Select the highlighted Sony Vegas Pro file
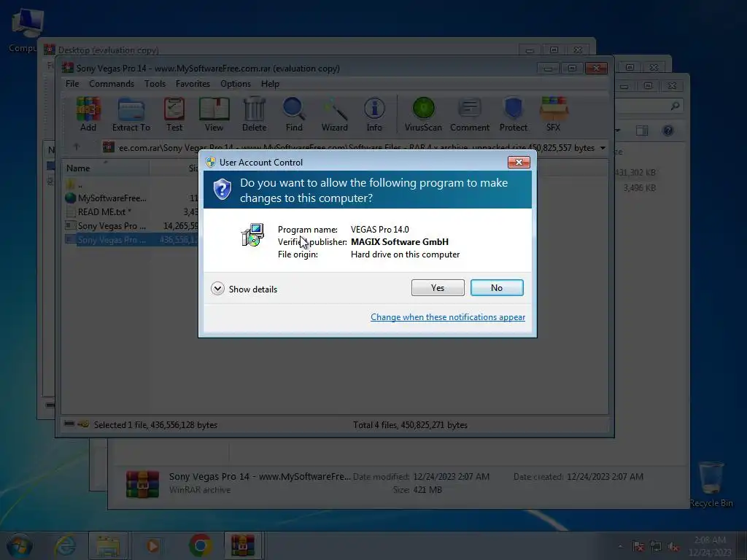This screenshot has width=747, height=560. pos(131,239)
